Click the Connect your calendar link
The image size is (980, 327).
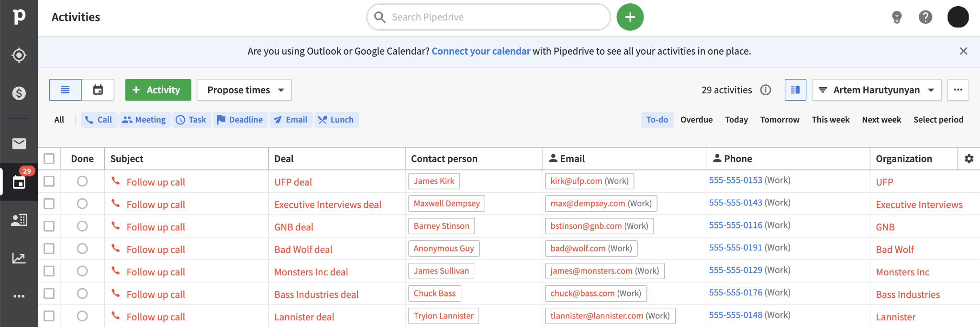[481, 51]
